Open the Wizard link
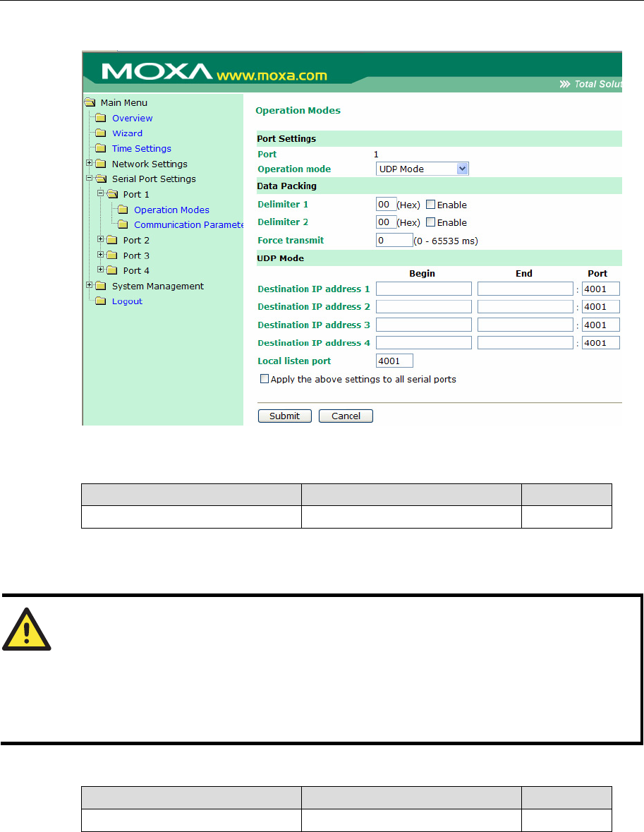Viewport: 644px width, 832px height. (127, 133)
